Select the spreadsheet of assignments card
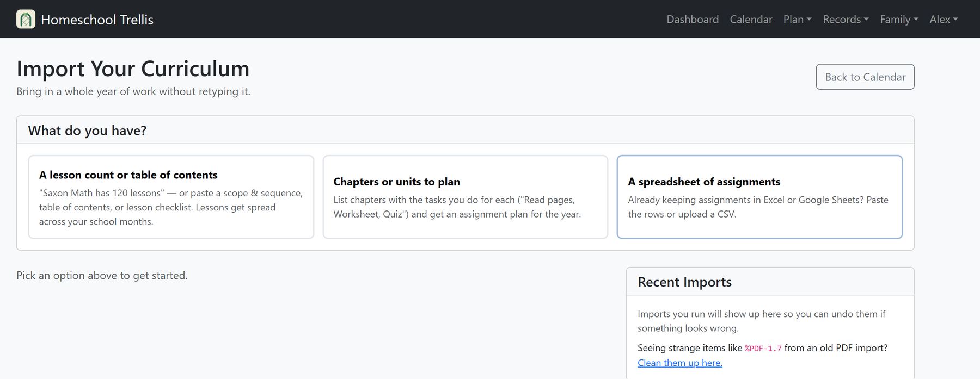 point(759,197)
